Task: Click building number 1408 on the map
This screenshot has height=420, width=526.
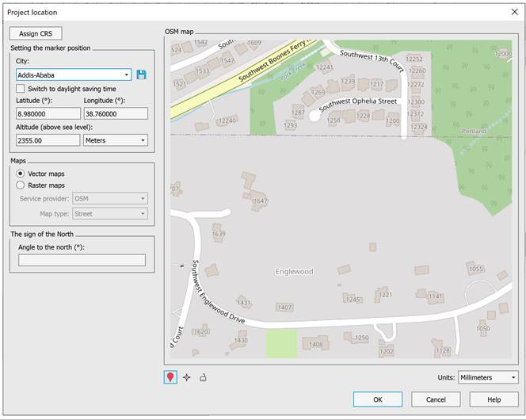Action: pyautogui.click(x=315, y=344)
